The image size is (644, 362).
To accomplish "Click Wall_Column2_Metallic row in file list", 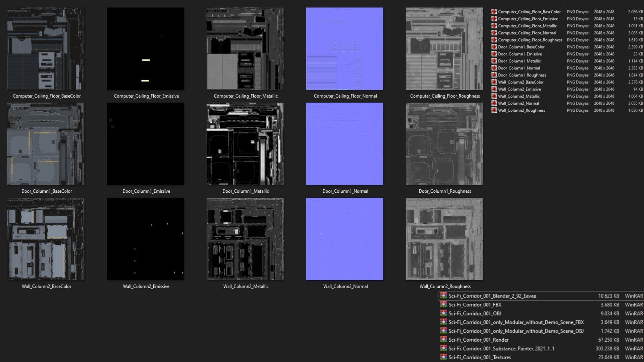I will (x=519, y=96).
